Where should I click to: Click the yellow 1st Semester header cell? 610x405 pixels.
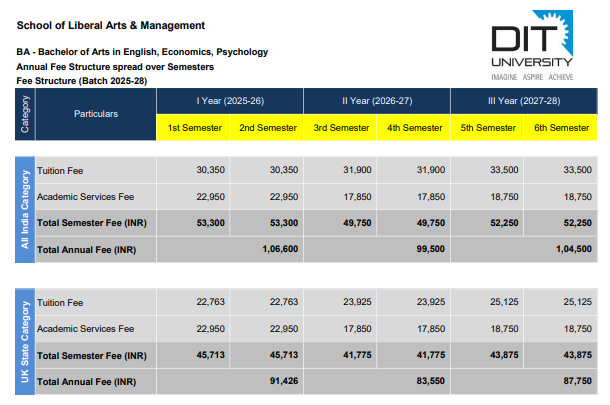coord(193,128)
